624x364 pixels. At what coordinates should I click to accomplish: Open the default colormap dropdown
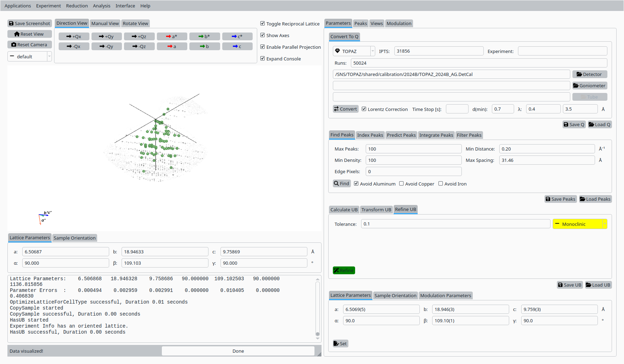30,57
